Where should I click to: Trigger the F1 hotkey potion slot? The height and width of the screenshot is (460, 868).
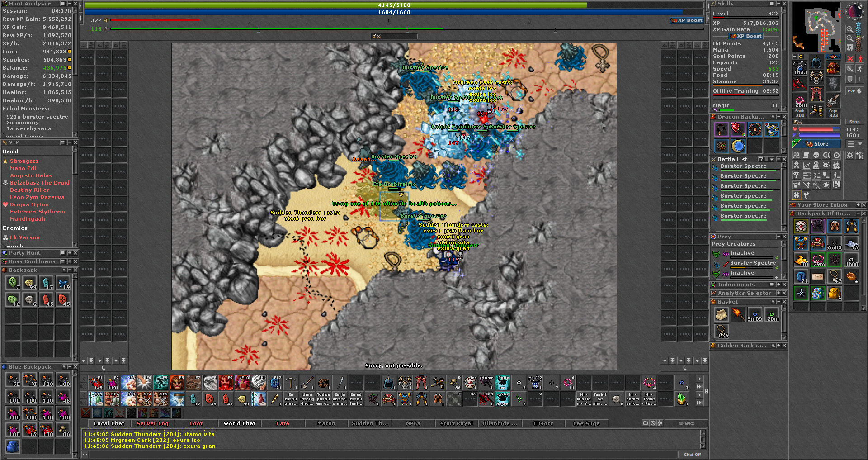pyautogui.click(x=95, y=383)
